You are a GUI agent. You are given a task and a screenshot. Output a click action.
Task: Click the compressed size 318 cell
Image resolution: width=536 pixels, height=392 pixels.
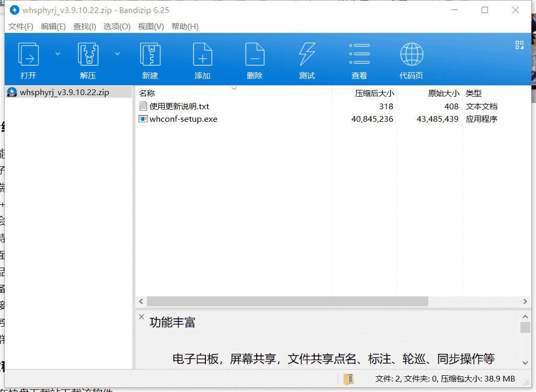click(386, 106)
